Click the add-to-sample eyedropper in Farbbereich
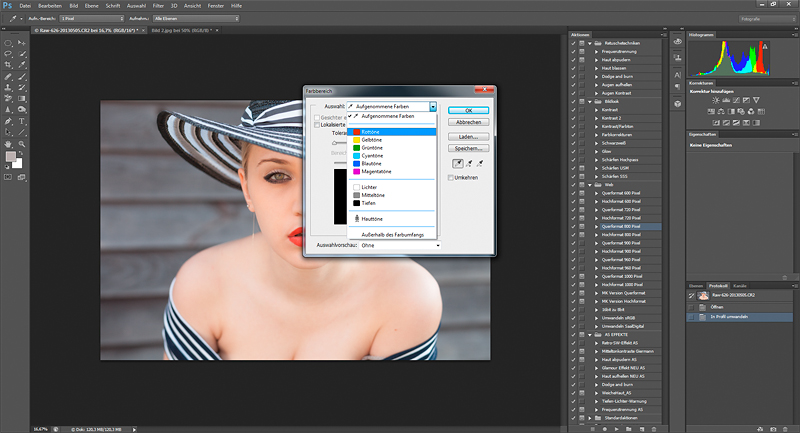 coord(469,164)
